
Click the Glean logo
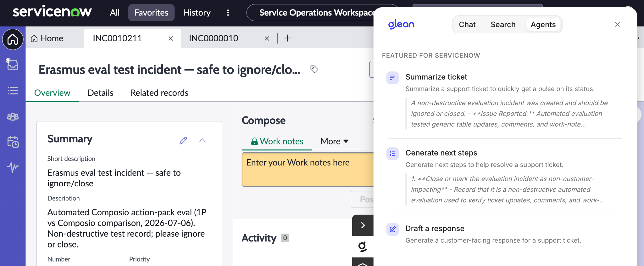click(401, 24)
